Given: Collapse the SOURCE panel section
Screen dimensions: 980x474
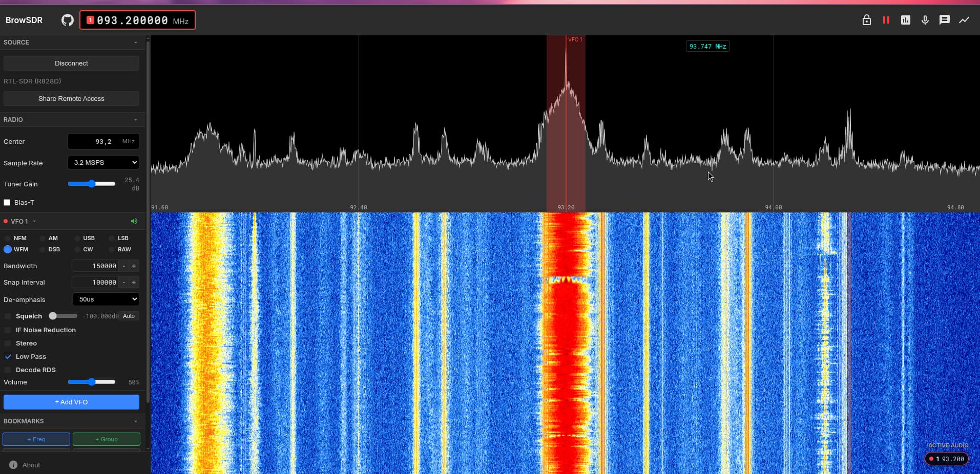Looking at the screenshot, I should tap(135, 42).
